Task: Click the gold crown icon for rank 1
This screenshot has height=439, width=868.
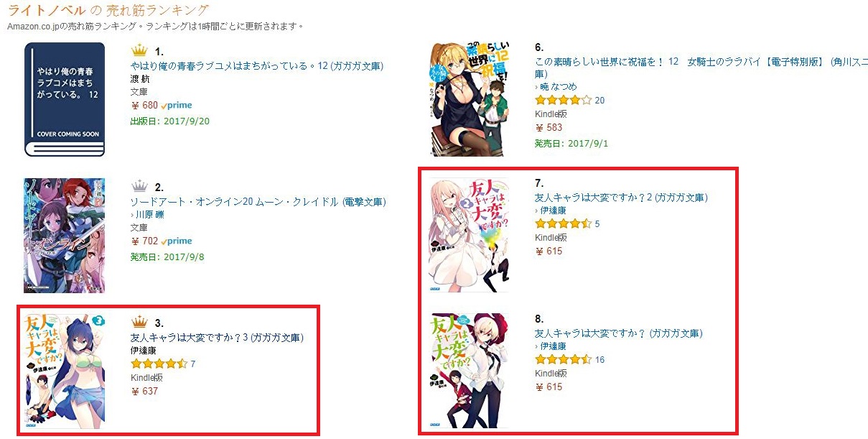Action: coord(139,50)
